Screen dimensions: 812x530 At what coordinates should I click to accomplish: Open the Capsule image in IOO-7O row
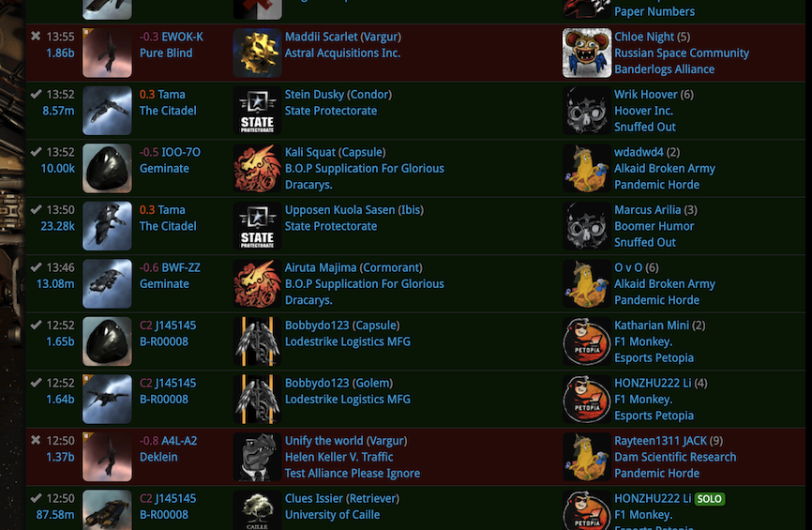[x=107, y=168]
